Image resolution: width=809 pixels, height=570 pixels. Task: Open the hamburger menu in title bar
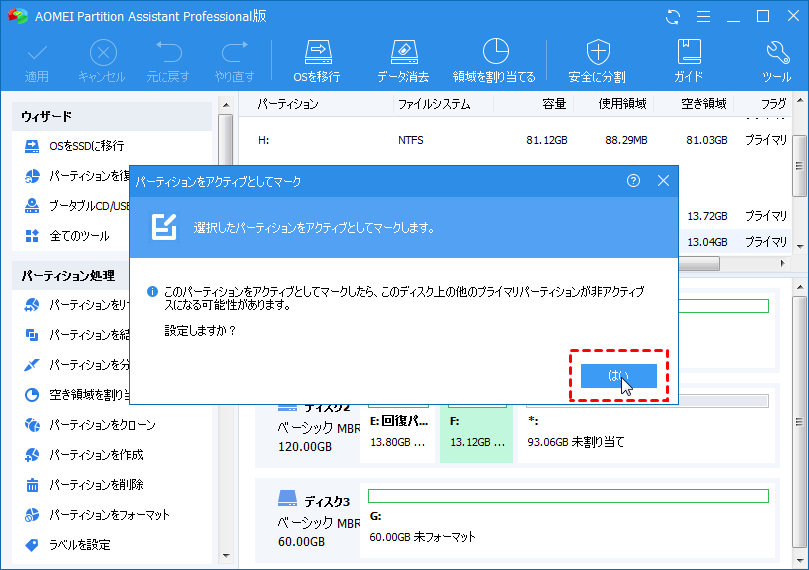pos(703,17)
